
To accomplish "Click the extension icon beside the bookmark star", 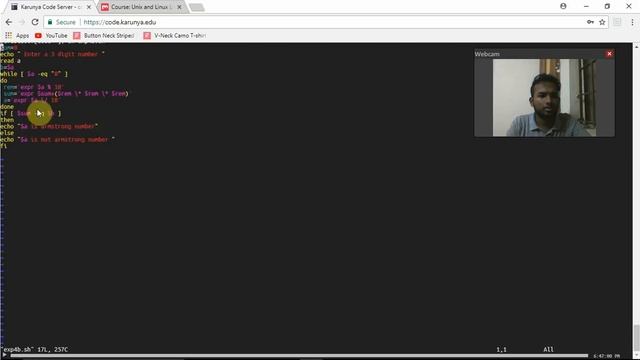I will point(617,22).
